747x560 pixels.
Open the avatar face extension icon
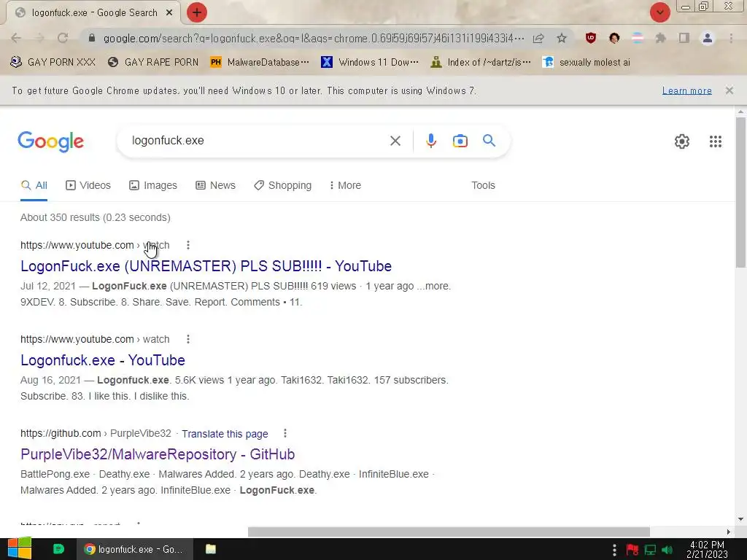click(x=614, y=38)
